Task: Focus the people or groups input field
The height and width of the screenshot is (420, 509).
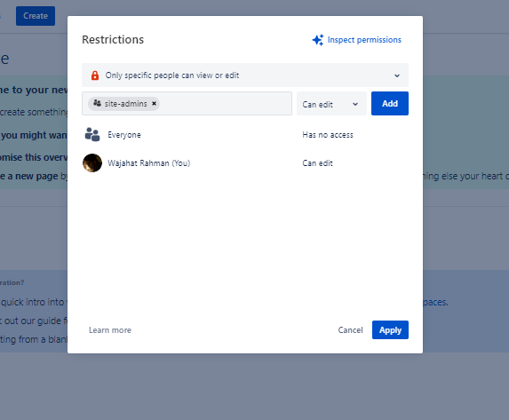Action: point(187,104)
